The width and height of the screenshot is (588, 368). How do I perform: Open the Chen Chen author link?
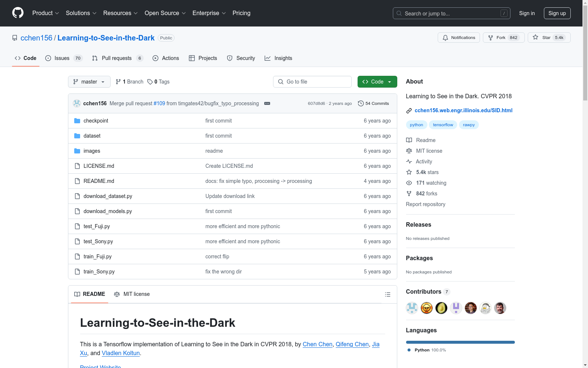point(318,344)
